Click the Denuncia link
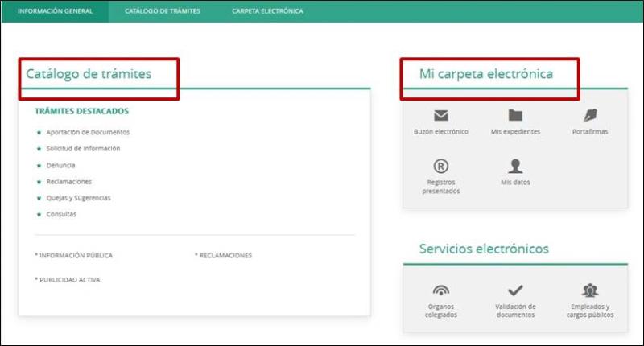The image size is (644, 346). (x=60, y=165)
